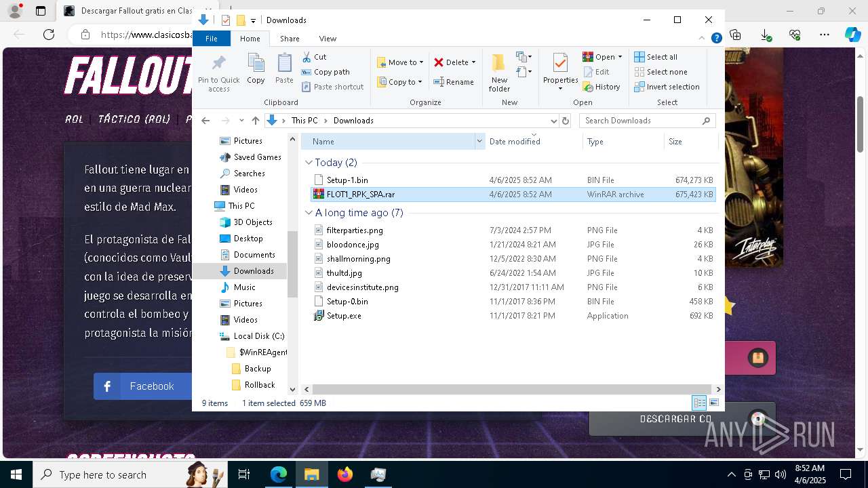Collapse the ribbon with the chevron

[x=703, y=39]
